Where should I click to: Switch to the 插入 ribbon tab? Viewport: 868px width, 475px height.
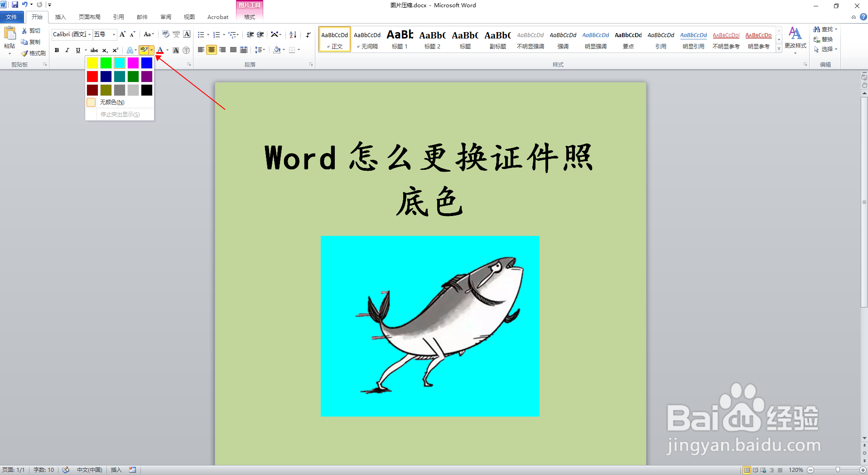click(x=61, y=17)
